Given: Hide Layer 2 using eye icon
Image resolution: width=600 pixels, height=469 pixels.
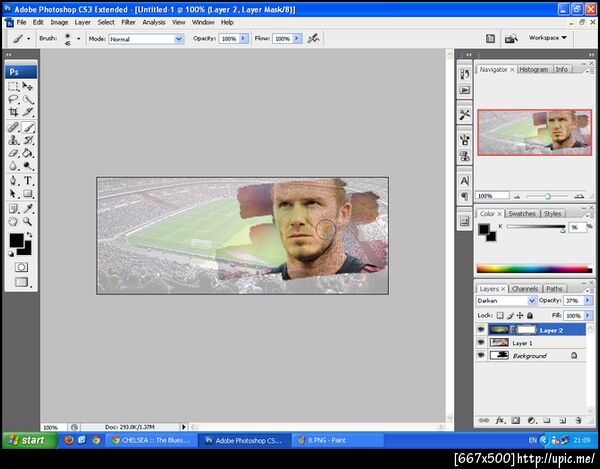Looking at the screenshot, I should (481, 329).
